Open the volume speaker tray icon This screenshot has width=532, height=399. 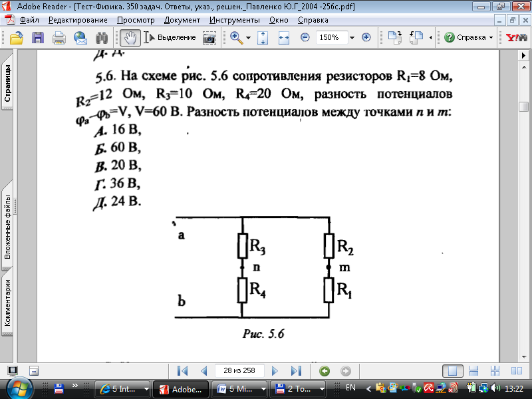click(495, 388)
